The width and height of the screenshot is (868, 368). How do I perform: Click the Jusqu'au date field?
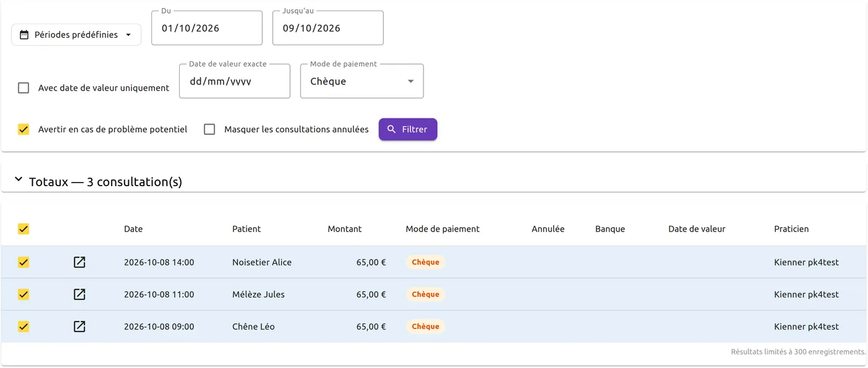[x=328, y=28]
